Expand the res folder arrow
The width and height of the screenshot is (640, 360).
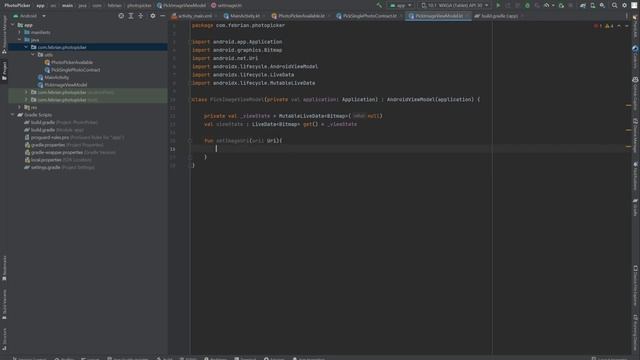click(x=19, y=107)
